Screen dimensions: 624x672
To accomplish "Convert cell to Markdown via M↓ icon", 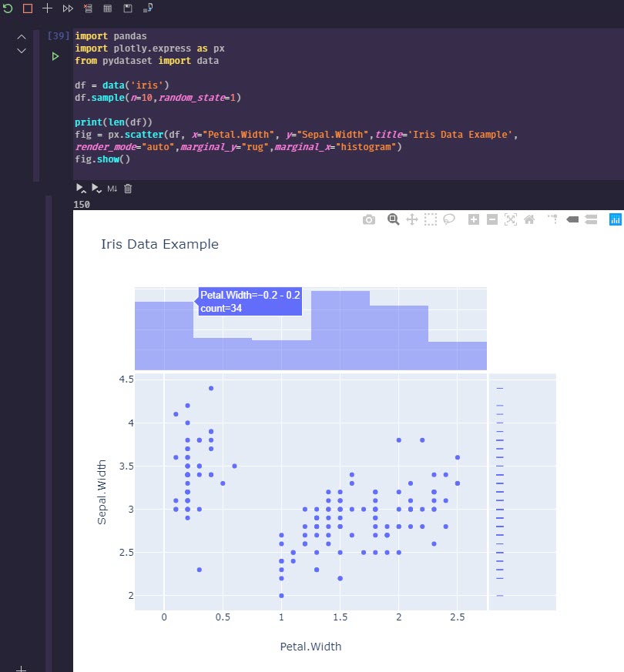I will [112, 188].
